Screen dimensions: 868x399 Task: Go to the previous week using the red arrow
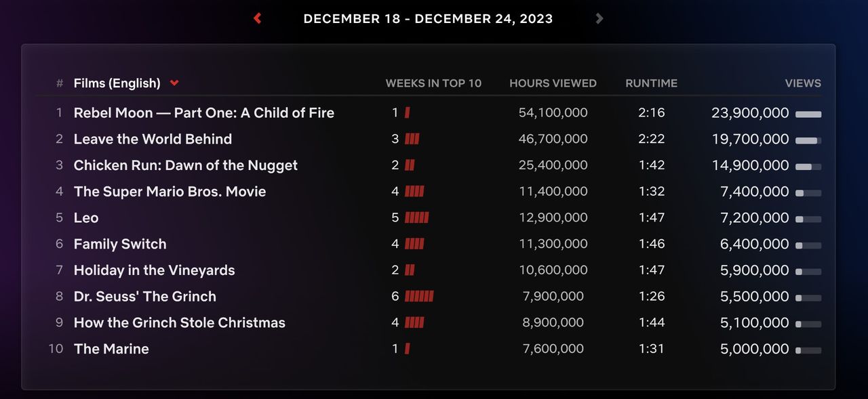click(x=258, y=18)
